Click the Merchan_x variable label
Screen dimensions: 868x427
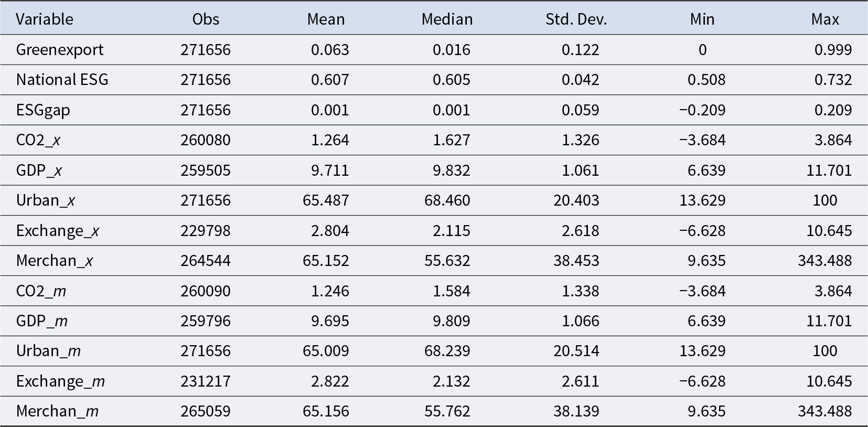pos(55,261)
